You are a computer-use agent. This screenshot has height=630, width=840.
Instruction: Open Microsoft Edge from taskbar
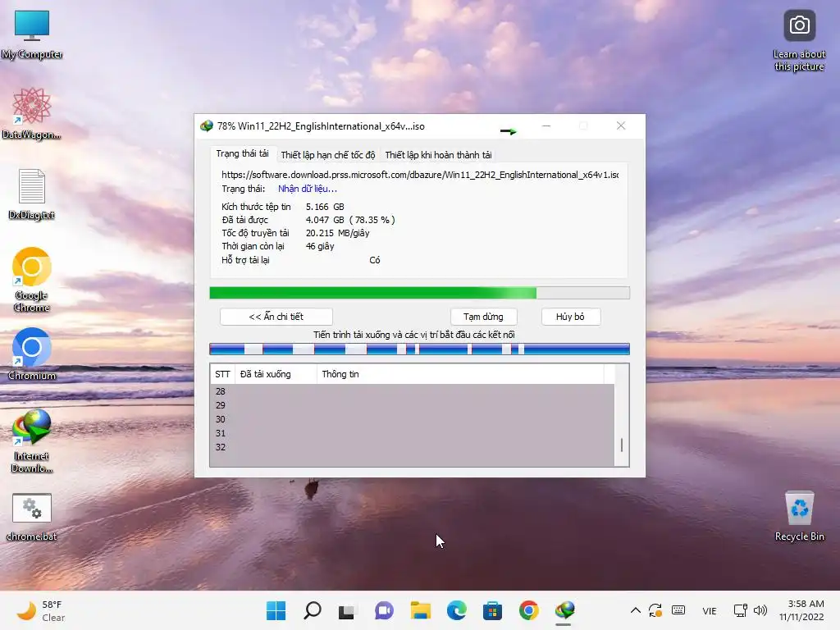[456, 610]
